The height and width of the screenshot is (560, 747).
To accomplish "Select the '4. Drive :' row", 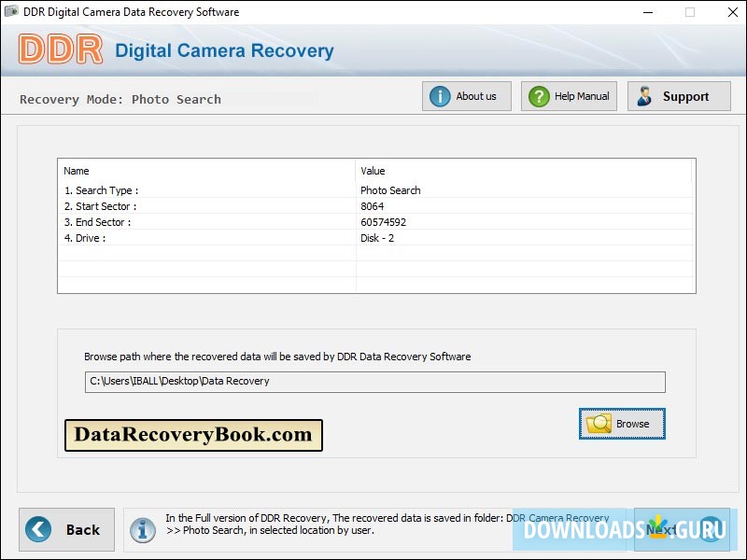I will pos(376,238).
